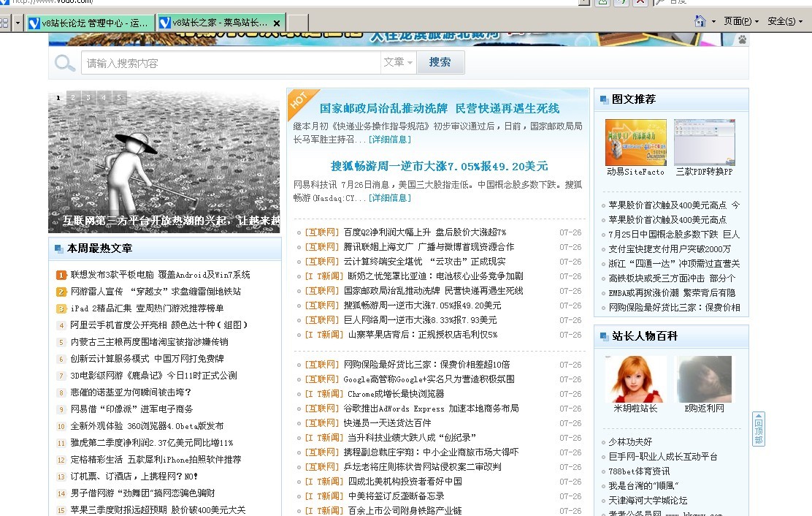Click the 回顶部 back-to-top button

click(758, 429)
